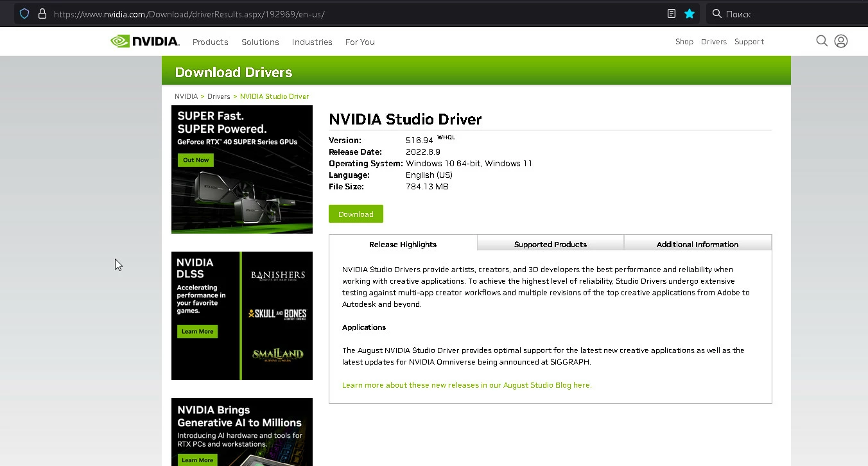Select the Release Highlights tab
This screenshot has width=868, height=466.
[403, 244]
